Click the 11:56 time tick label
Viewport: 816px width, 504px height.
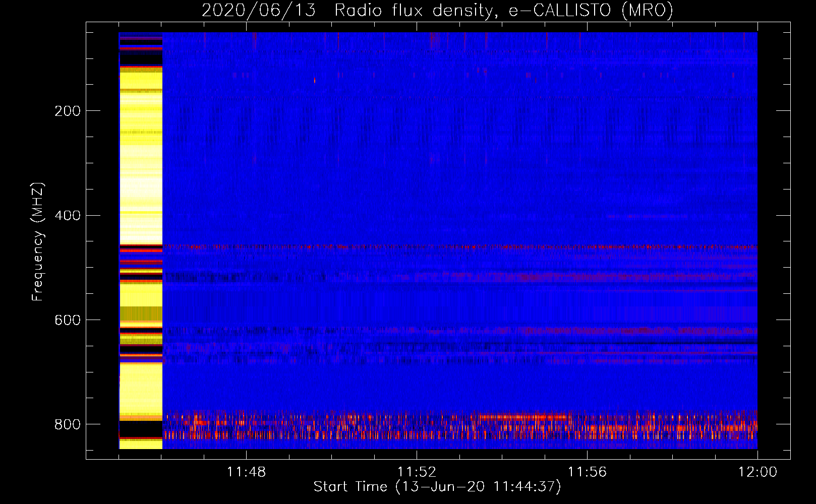[x=587, y=472]
